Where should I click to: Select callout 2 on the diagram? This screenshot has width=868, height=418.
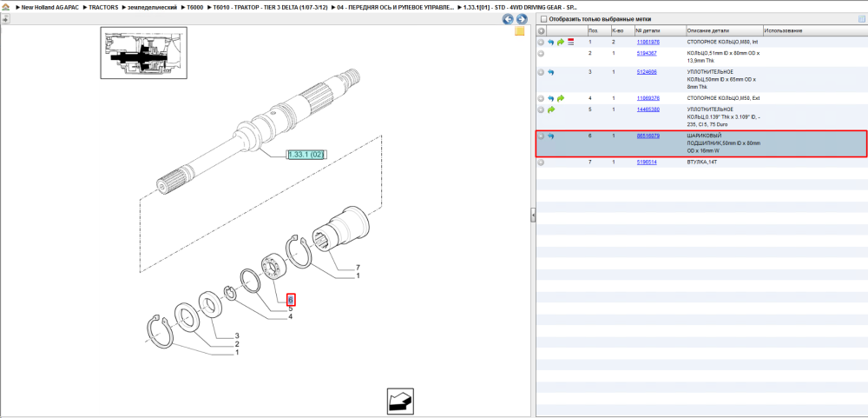(237, 344)
